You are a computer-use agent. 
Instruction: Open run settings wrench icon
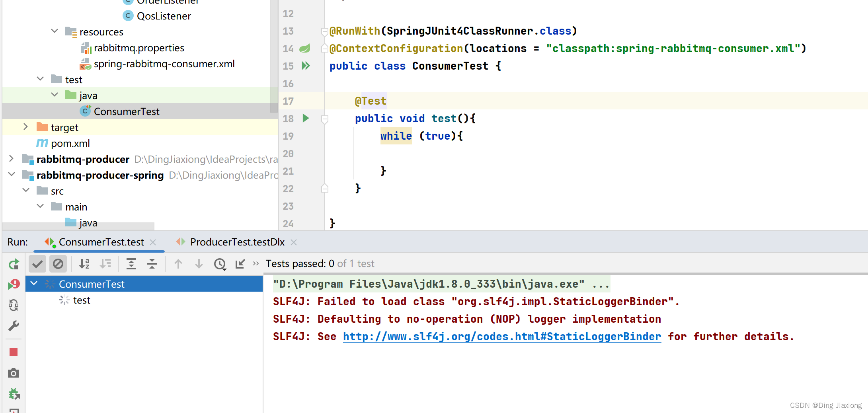tap(14, 326)
